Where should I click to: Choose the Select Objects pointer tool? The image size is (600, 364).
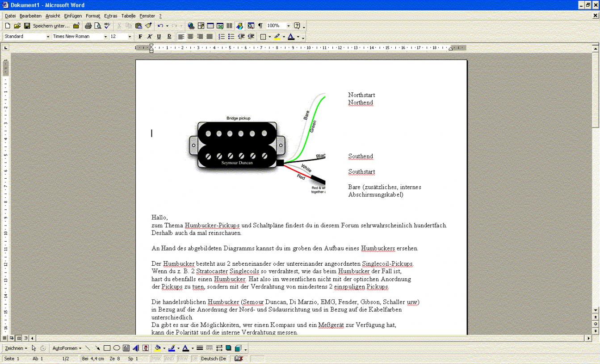[x=34, y=348]
